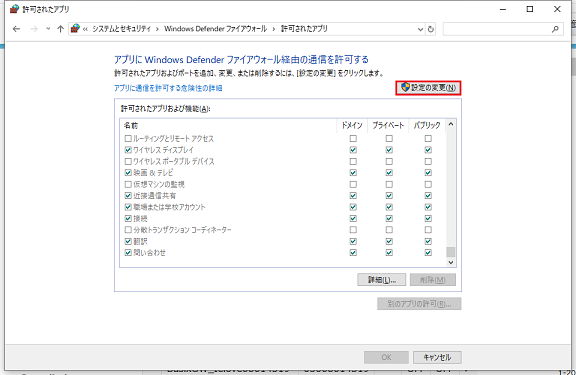Image resolution: width=576 pixels, height=375 pixels.
Task: Toggle the 翻訳 checkbox
Action: (128, 241)
